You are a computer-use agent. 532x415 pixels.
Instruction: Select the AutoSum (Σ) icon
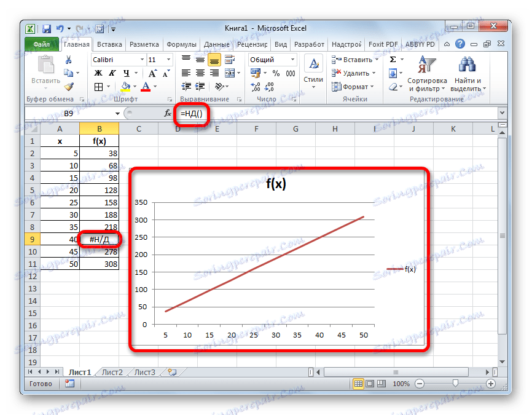pyautogui.click(x=392, y=59)
